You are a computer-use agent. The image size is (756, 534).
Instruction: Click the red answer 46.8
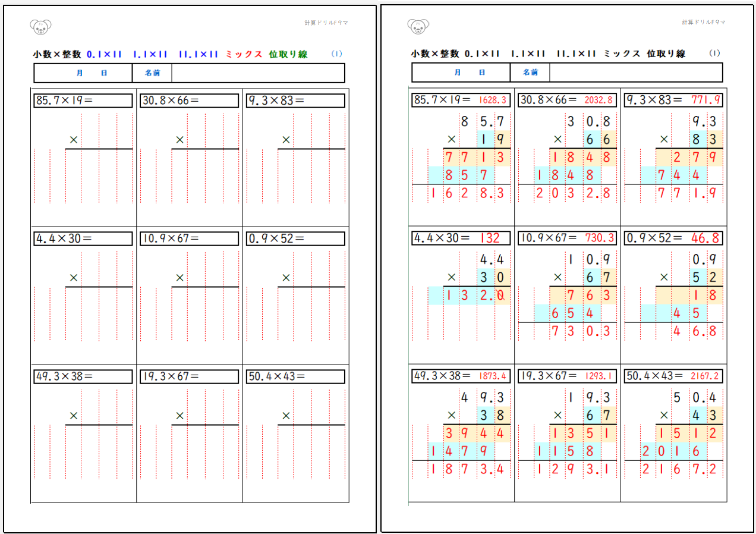(x=705, y=238)
